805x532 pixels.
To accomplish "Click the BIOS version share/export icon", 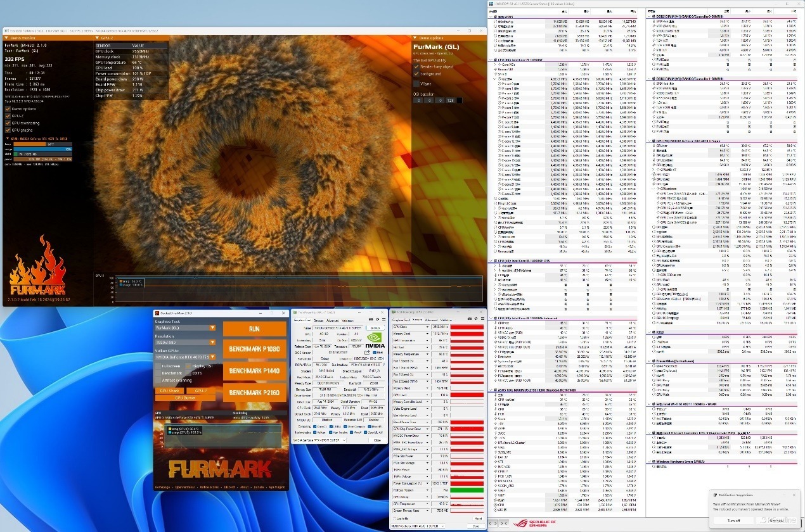I will [366, 352].
